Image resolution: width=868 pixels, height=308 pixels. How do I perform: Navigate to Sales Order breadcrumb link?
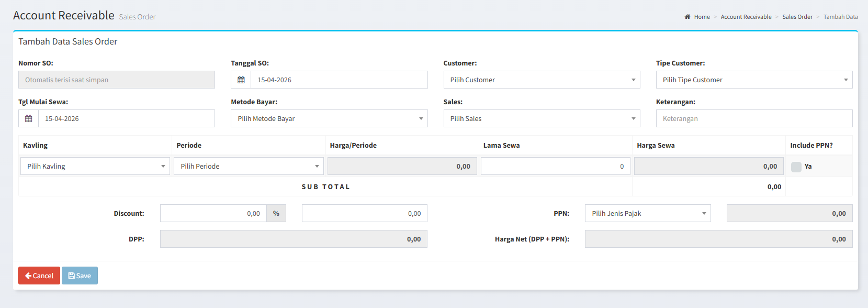[x=797, y=17]
